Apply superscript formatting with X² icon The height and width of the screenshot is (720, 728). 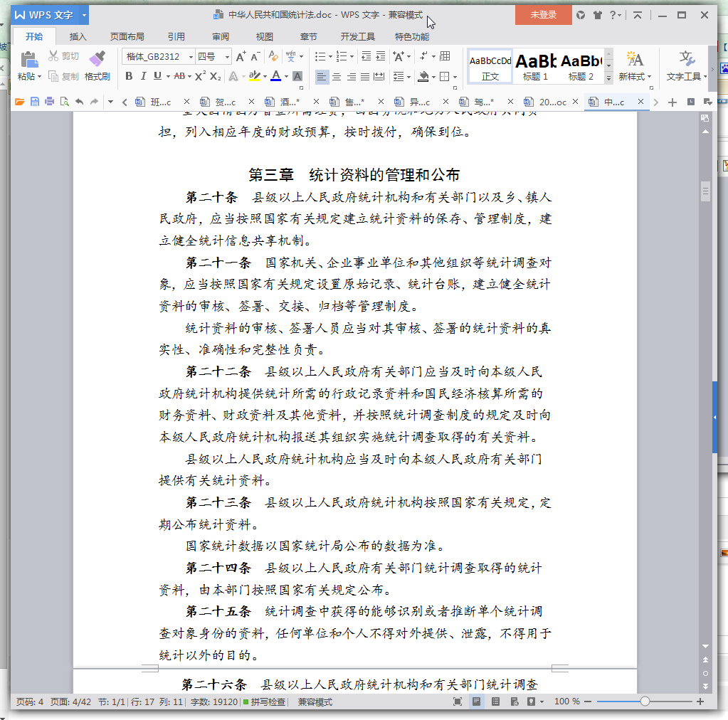point(201,76)
